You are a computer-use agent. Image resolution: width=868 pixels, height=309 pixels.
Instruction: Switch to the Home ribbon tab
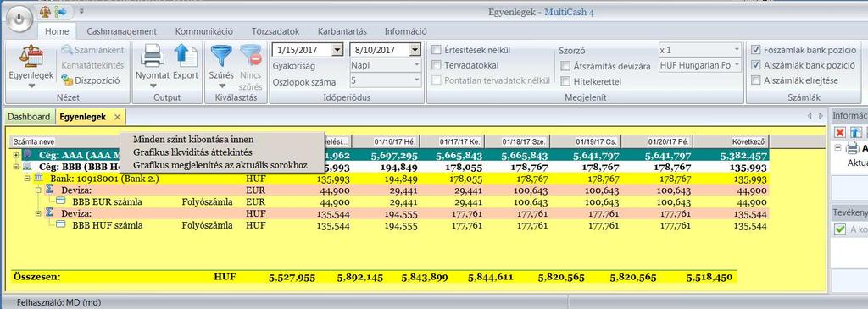57,31
